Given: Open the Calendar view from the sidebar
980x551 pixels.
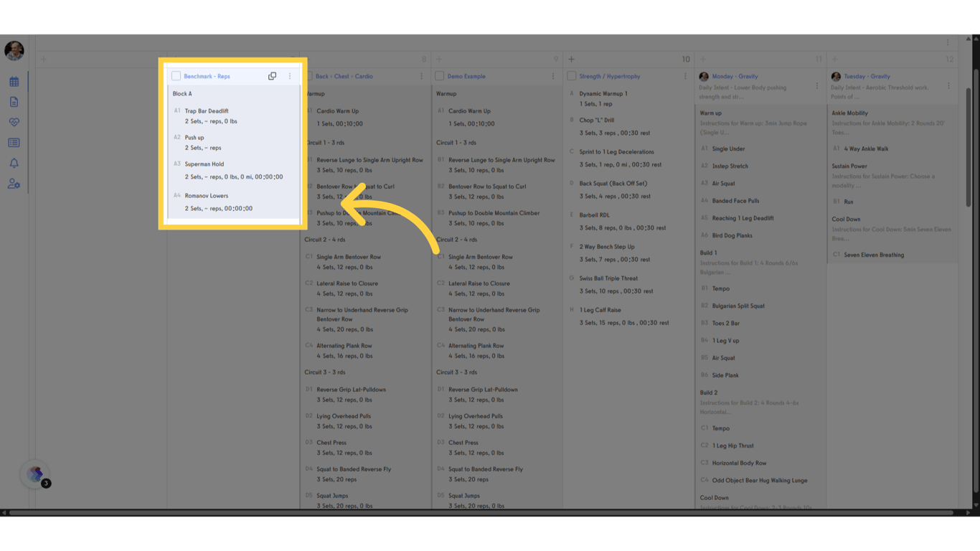Looking at the screenshot, I should tap(14, 82).
